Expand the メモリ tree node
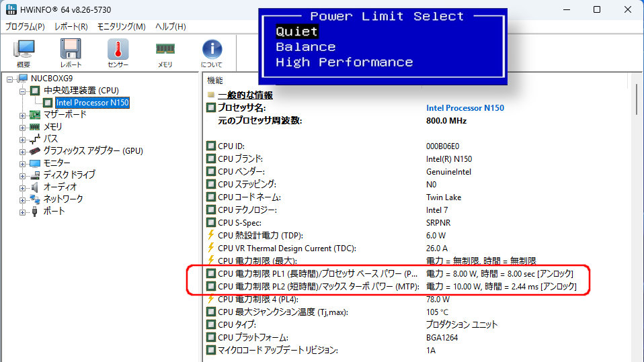Screen dimensions: 644x362 coord(23,128)
